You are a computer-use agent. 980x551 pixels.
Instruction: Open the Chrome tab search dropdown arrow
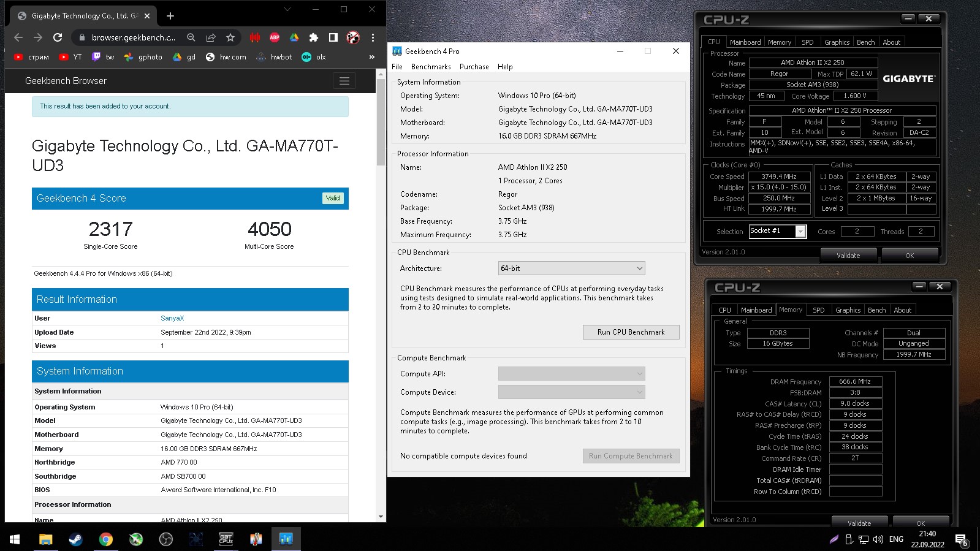(x=287, y=10)
